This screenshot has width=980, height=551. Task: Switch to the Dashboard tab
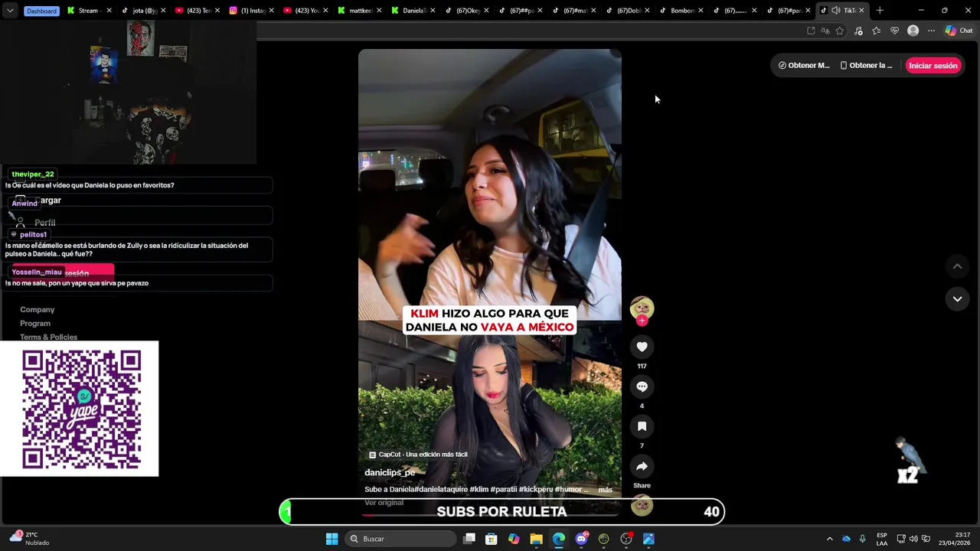(x=41, y=11)
